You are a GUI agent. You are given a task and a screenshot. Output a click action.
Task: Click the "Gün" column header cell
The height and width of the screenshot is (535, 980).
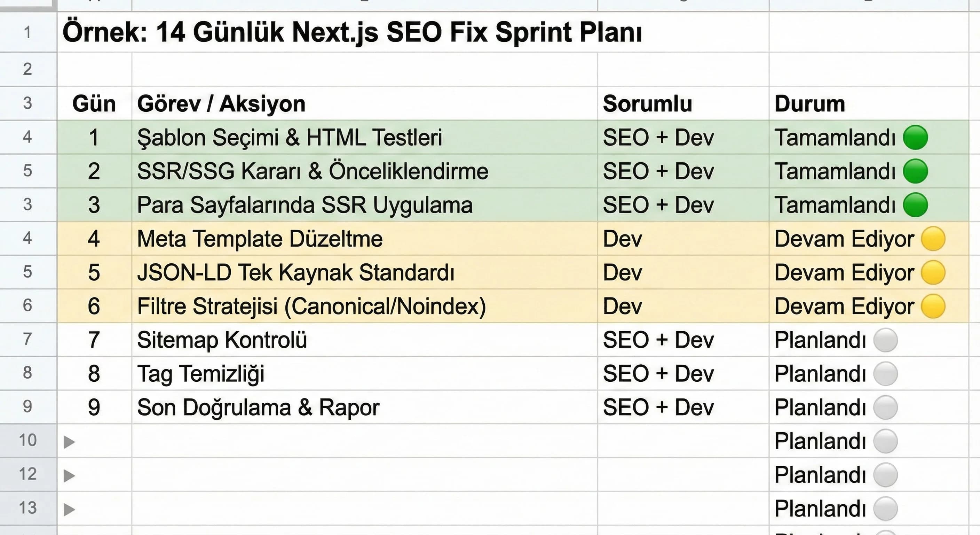click(94, 103)
